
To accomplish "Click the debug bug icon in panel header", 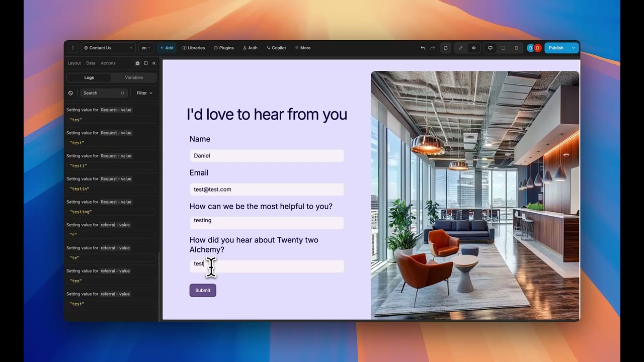I will click(137, 63).
